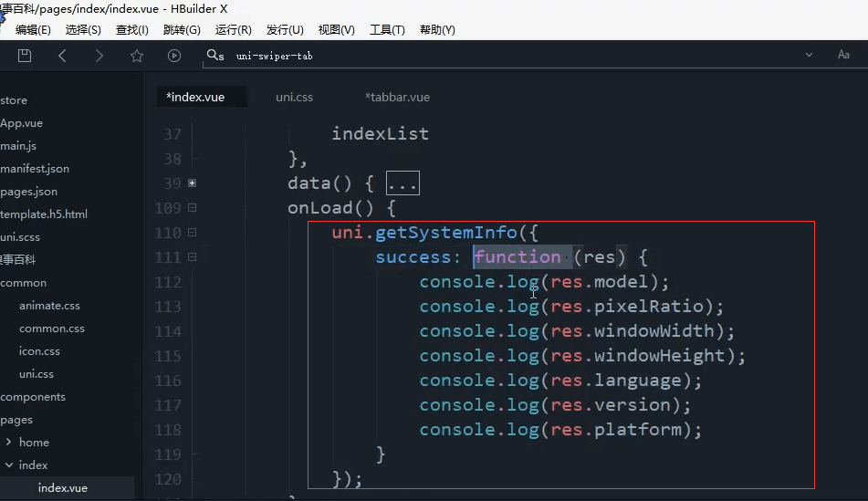
Task: Click the star bookmark icon
Action: (137, 56)
